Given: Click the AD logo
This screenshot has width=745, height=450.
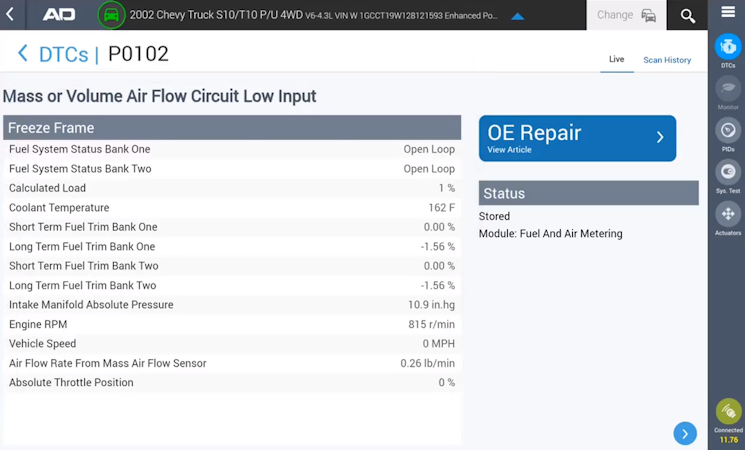Looking at the screenshot, I should [x=59, y=15].
